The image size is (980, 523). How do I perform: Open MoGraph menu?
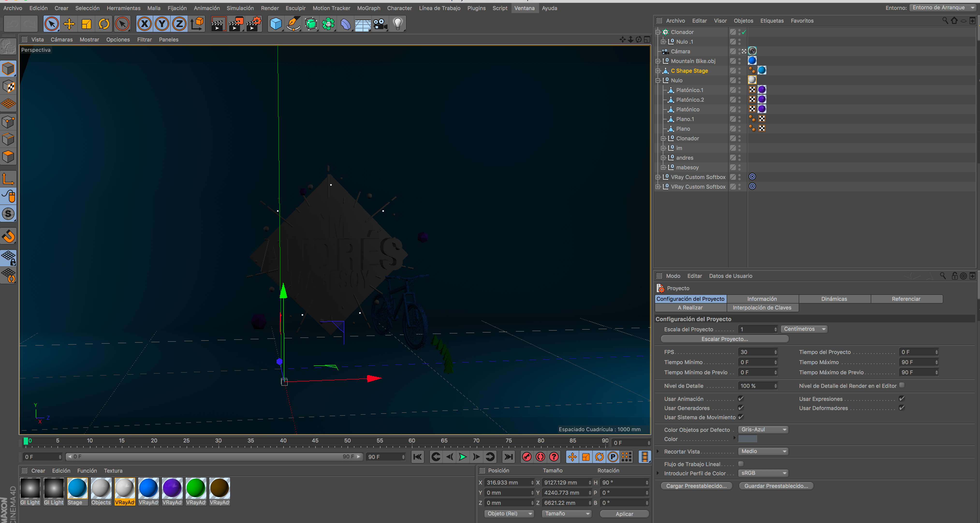coord(368,8)
